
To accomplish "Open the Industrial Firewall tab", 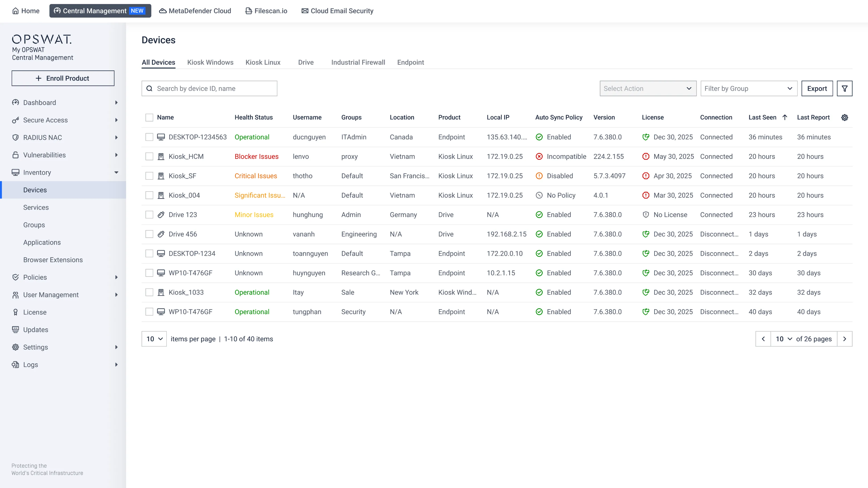I will (x=358, y=62).
